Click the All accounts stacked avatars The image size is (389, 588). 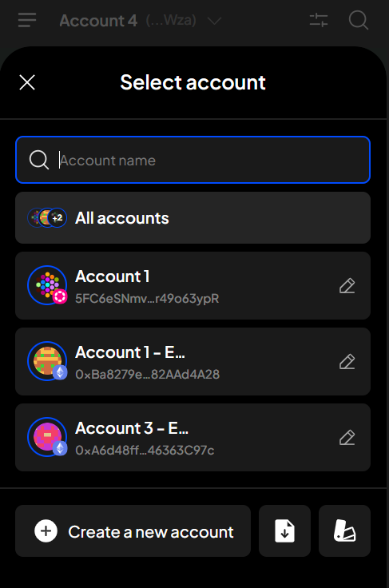click(x=47, y=218)
